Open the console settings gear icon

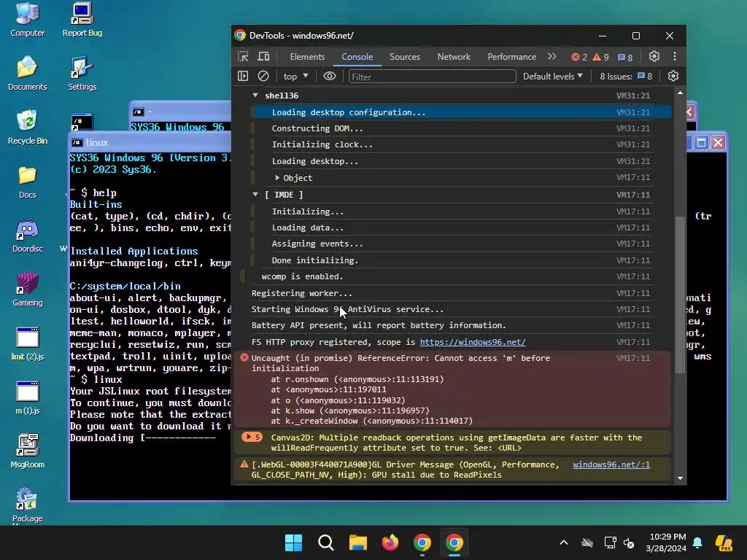coord(673,76)
